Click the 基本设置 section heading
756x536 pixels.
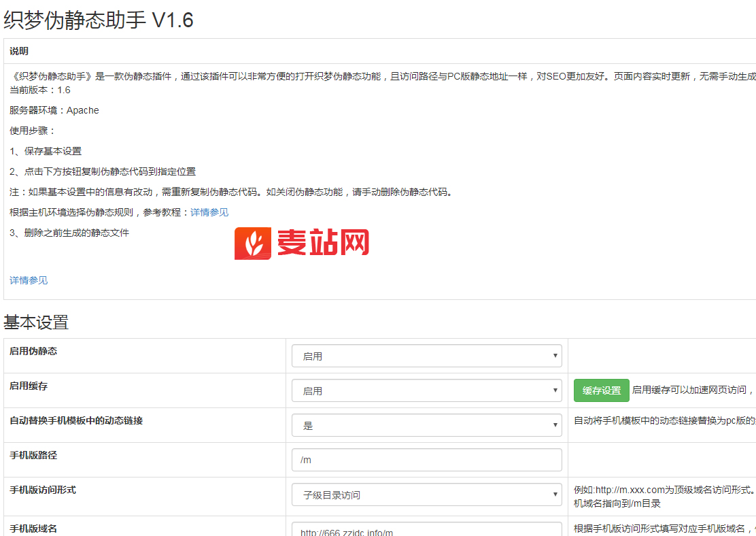[x=36, y=322]
